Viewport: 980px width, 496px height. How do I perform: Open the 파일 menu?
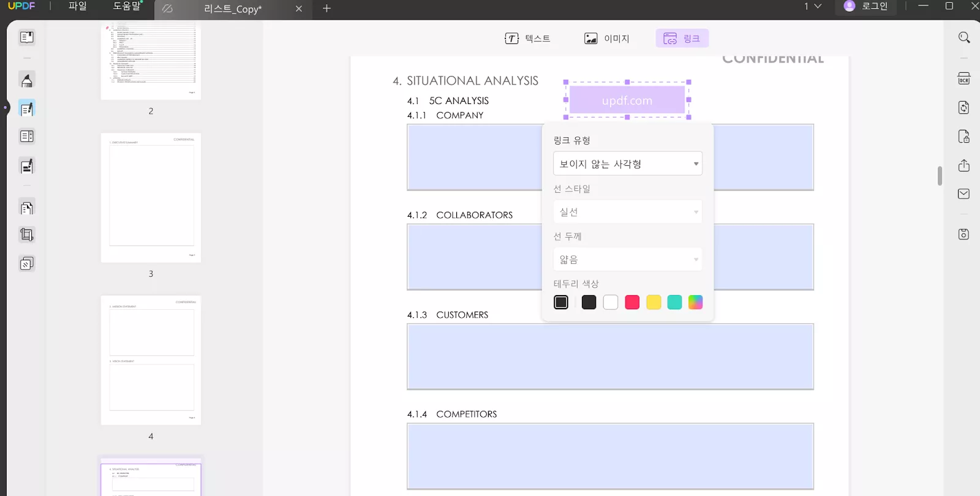pos(78,6)
